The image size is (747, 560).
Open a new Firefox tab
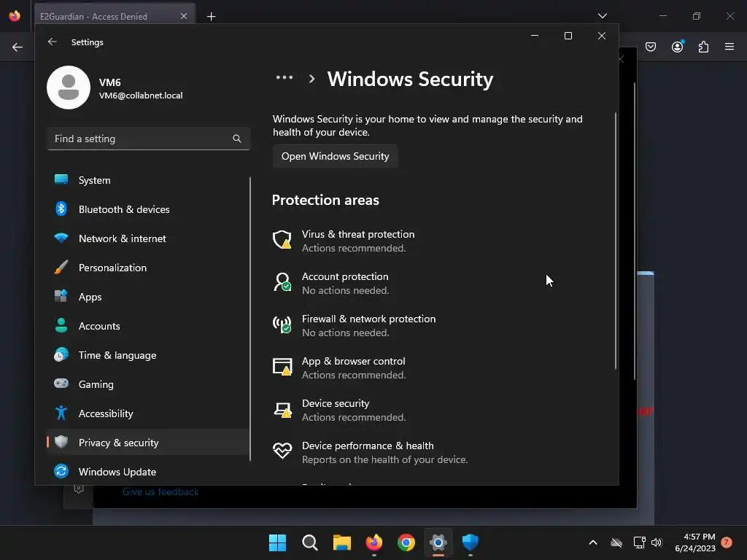click(211, 17)
